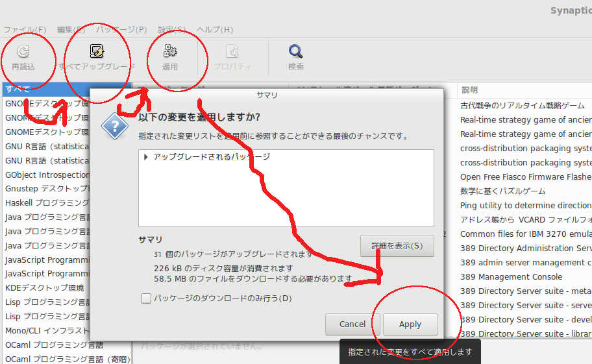Image resolution: width=592 pixels, height=364 pixels.
Task: Open the パッケージ(P) menu
Action: (121, 29)
